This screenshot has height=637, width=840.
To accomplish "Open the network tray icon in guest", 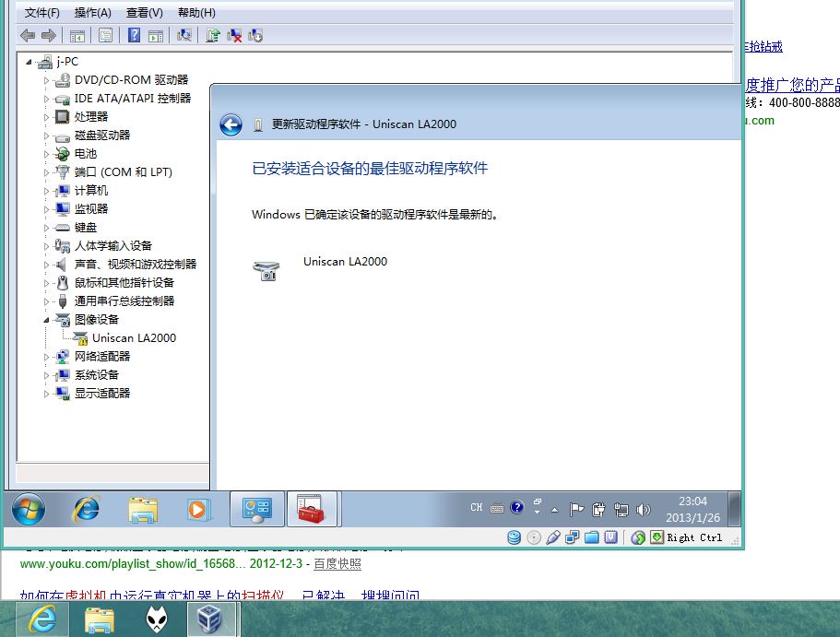I will [621, 509].
